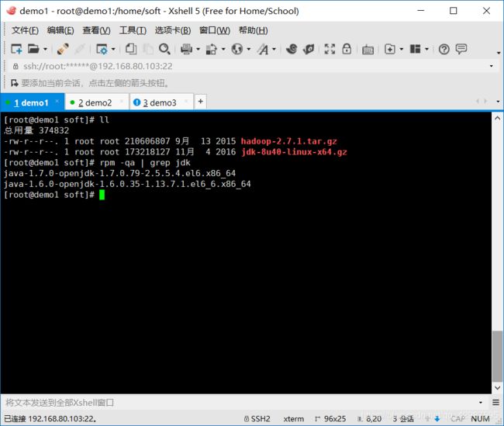Open the 查看(V) menu

click(96, 30)
